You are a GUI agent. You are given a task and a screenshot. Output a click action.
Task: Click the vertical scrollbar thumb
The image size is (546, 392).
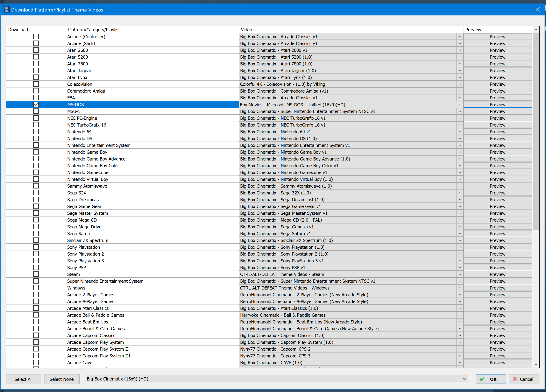pos(536,131)
